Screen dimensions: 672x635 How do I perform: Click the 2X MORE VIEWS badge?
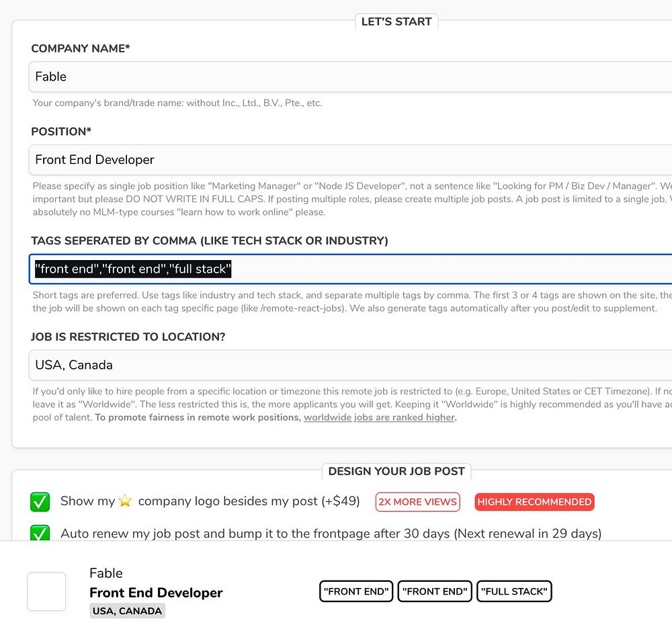417,502
